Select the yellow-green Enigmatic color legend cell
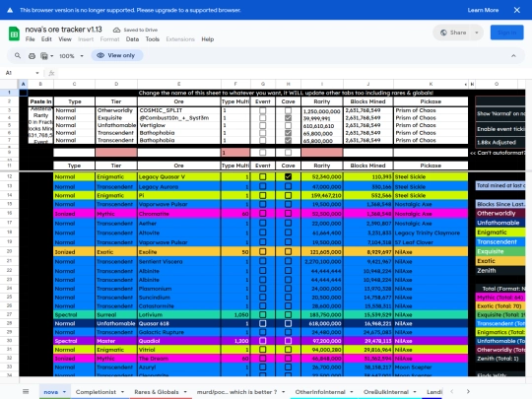The width and height of the screenshot is (532, 399). pyautogui.click(x=500, y=233)
